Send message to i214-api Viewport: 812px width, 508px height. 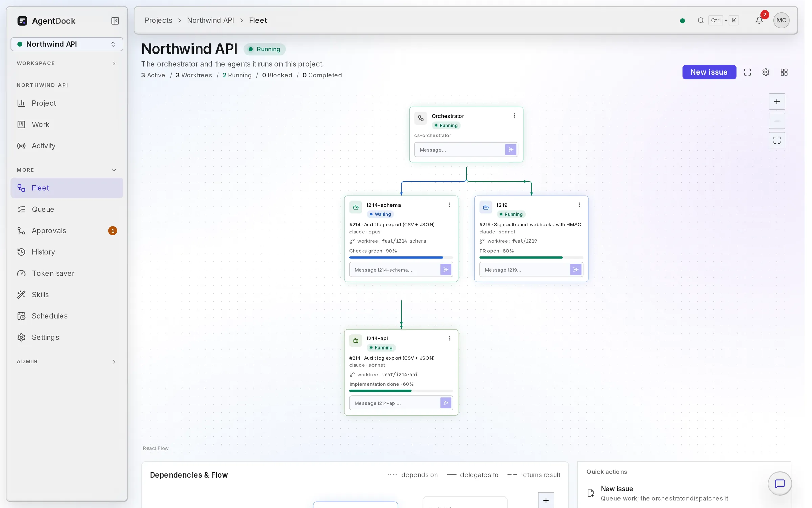(446, 403)
